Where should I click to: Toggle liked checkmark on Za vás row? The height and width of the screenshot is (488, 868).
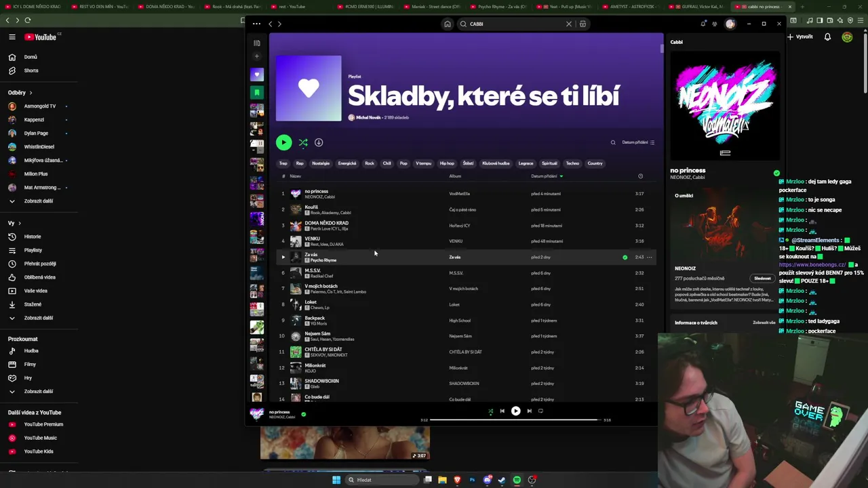point(625,257)
